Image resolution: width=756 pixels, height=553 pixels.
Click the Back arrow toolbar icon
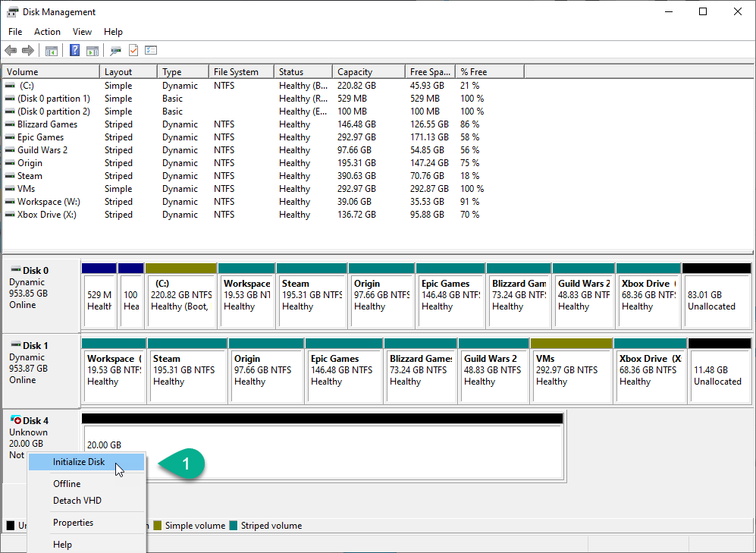point(11,51)
